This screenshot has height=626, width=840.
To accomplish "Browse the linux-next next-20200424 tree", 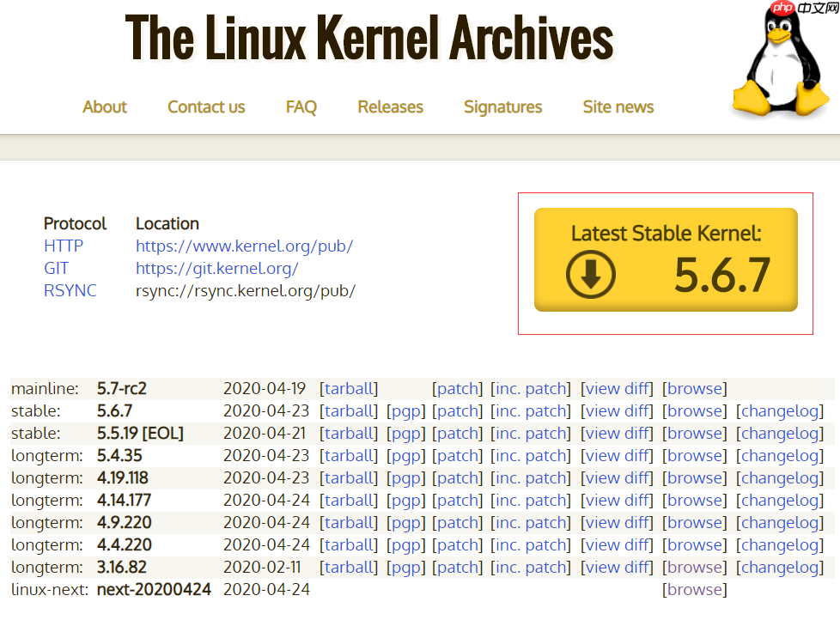I will click(694, 589).
